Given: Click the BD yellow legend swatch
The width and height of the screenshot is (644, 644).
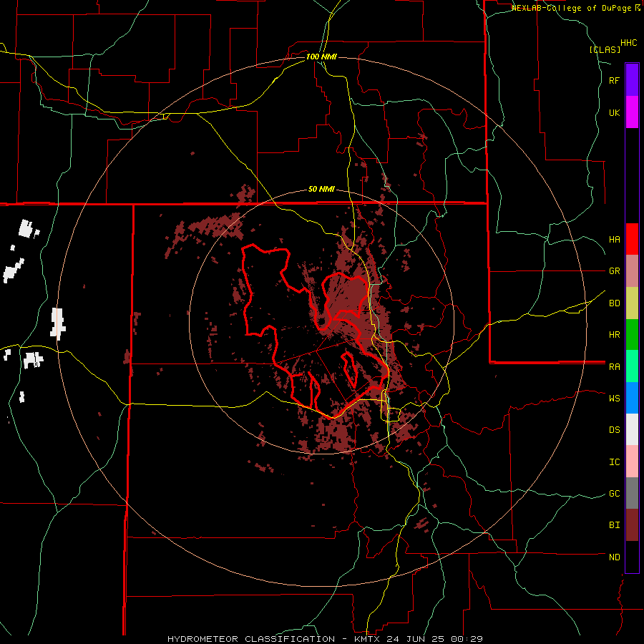Looking at the screenshot, I should pos(632,303).
